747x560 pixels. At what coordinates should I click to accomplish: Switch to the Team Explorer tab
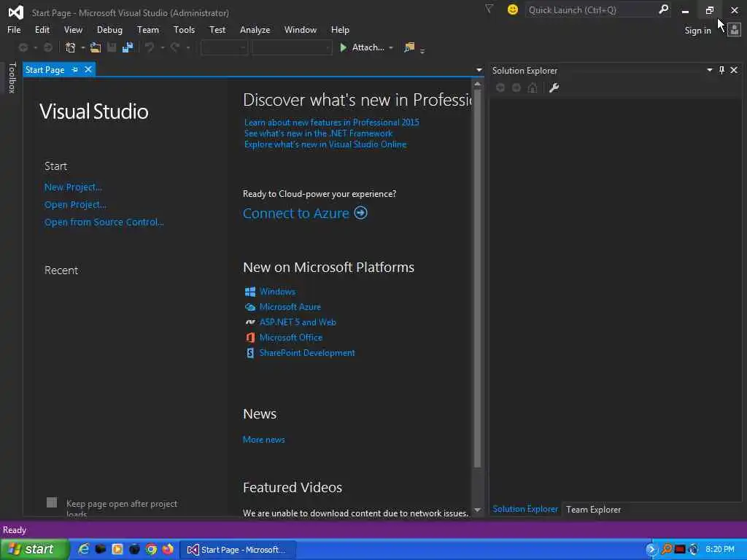point(593,510)
